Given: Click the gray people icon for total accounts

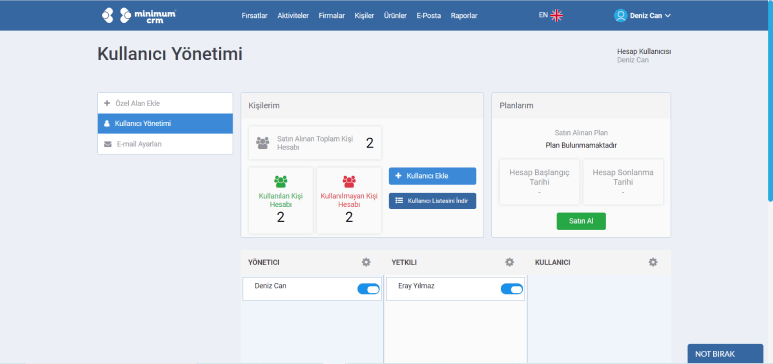Looking at the screenshot, I should click(263, 143).
